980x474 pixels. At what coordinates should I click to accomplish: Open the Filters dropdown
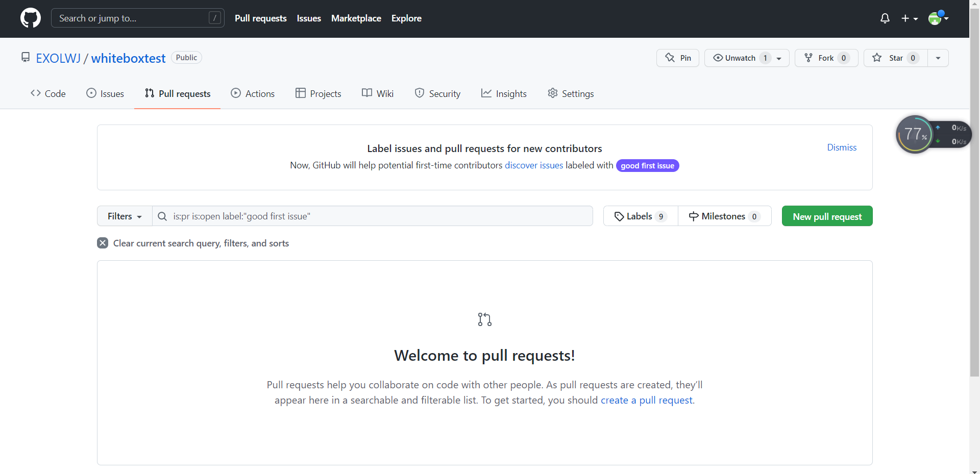pos(125,216)
